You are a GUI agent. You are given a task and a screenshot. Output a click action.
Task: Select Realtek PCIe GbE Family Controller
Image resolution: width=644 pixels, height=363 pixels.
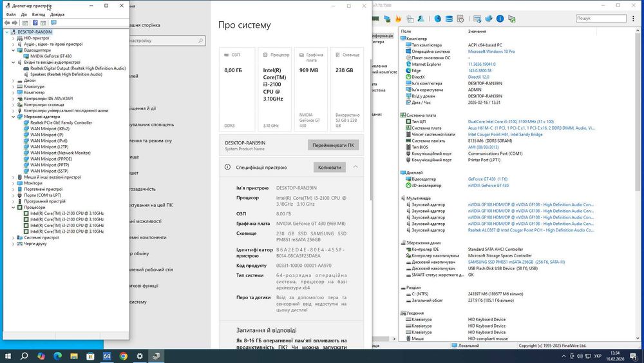click(x=61, y=123)
